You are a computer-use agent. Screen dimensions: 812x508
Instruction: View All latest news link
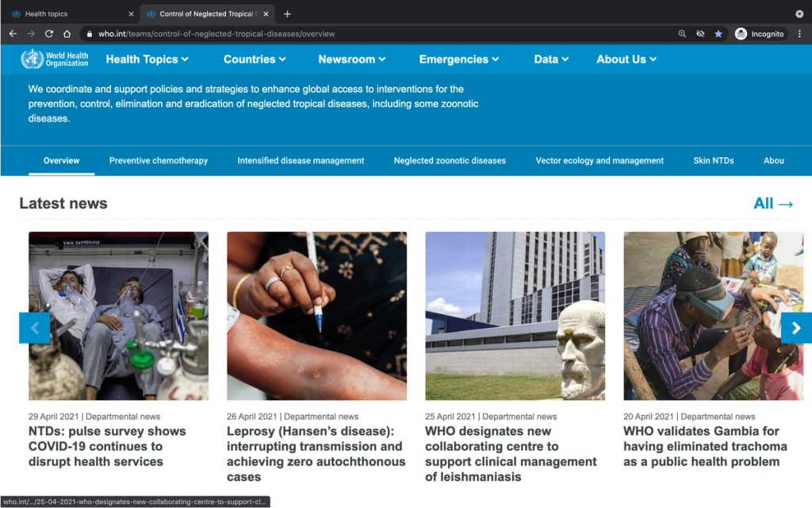pyautogui.click(x=773, y=203)
